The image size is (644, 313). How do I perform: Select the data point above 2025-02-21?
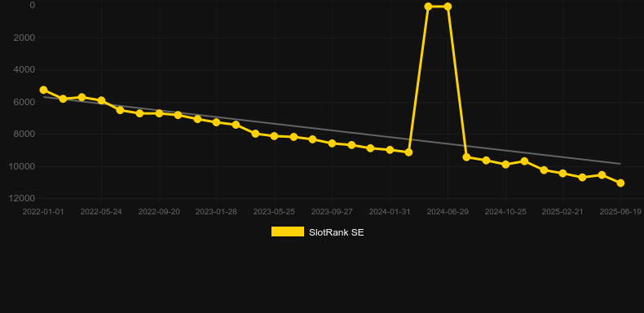click(x=562, y=174)
